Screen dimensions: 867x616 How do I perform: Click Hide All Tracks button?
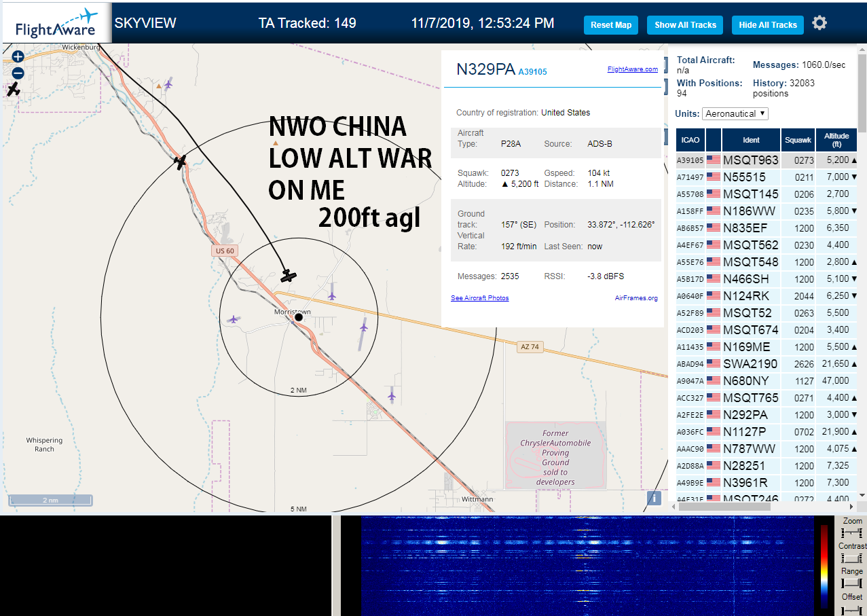(x=768, y=25)
